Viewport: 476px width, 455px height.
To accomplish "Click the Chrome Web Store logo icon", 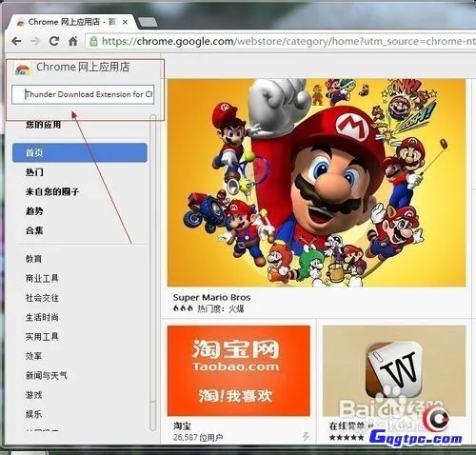I will pos(22,69).
